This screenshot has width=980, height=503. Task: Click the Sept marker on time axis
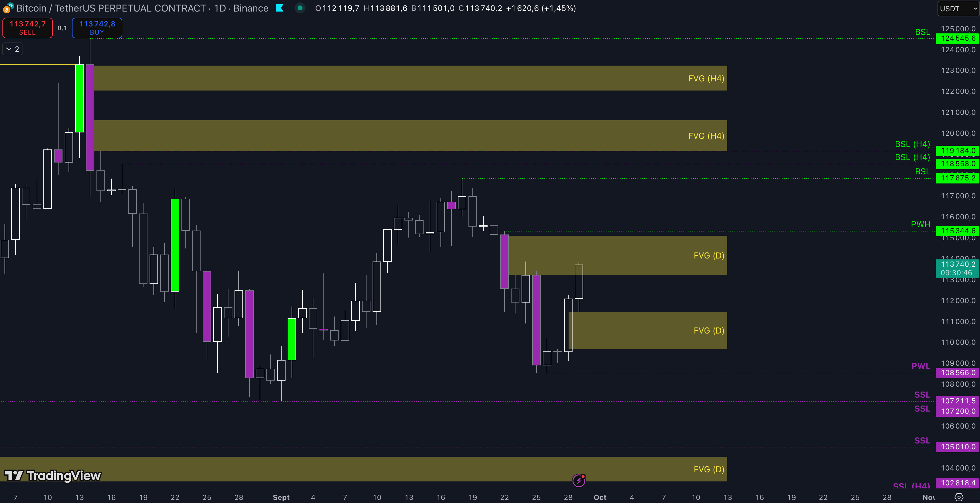click(281, 497)
